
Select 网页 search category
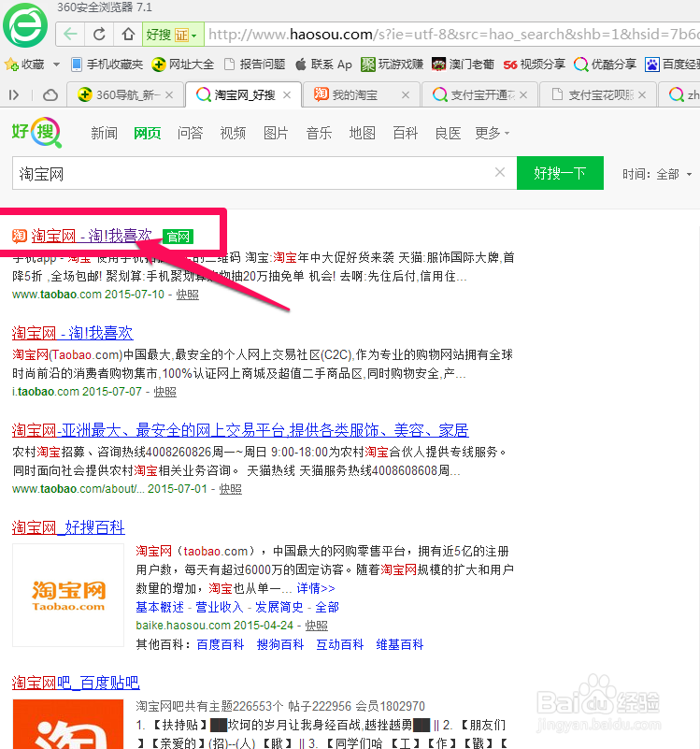[147, 133]
